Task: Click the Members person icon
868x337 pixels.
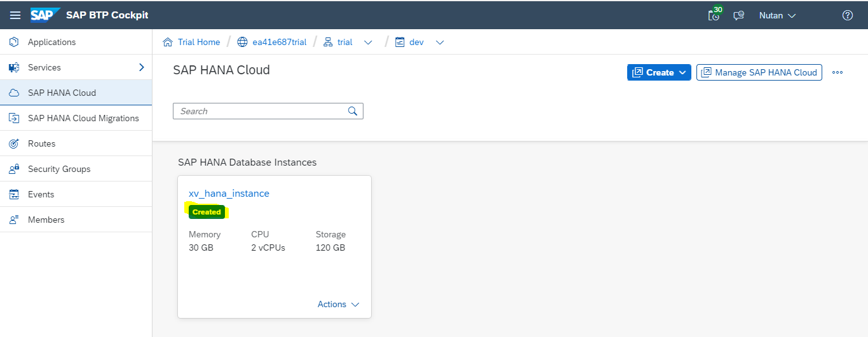Action: click(14, 220)
